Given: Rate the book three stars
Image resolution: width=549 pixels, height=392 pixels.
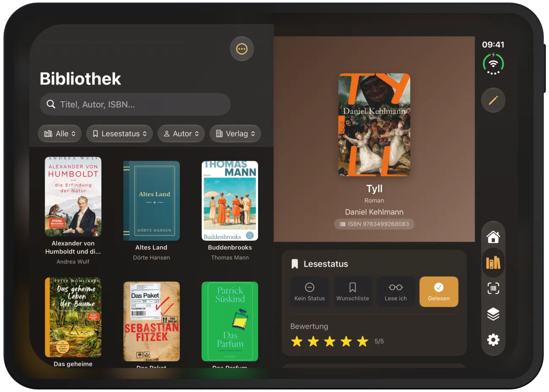Looking at the screenshot, I should [330, 341].
